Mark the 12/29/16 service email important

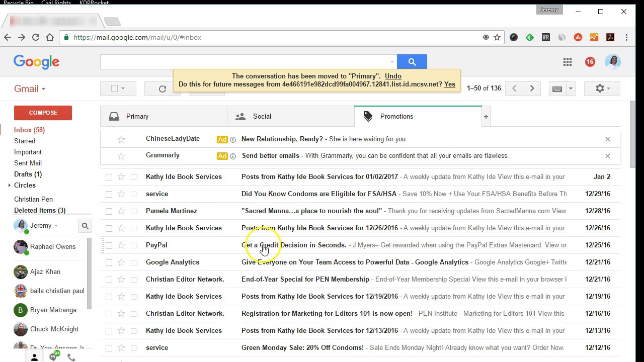[x=134, y=194]
